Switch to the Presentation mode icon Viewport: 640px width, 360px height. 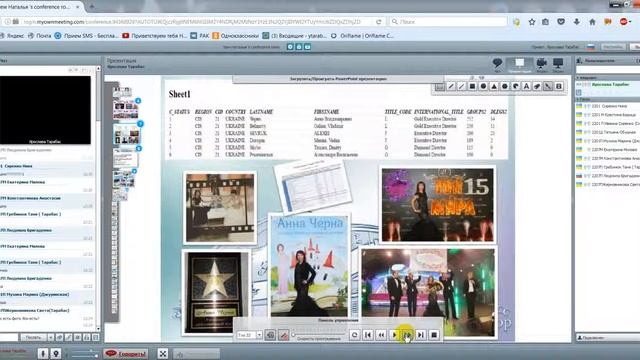tap(520, 64)
